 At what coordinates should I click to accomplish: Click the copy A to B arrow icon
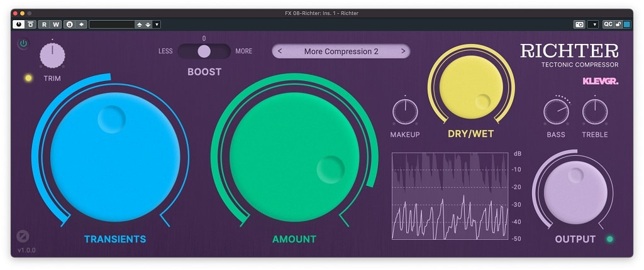(x=81, y=24)
